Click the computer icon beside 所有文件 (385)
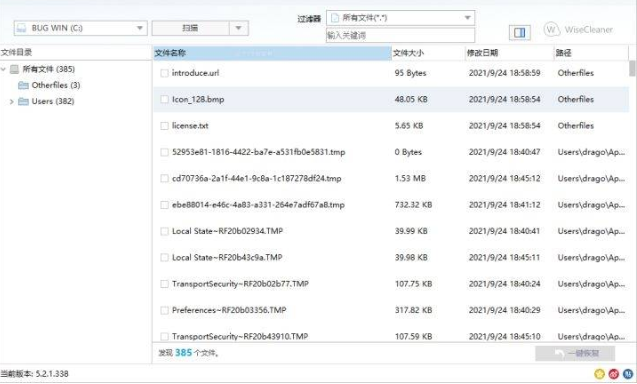The width and height of the screenshot is (637, 384). point(14,69)
